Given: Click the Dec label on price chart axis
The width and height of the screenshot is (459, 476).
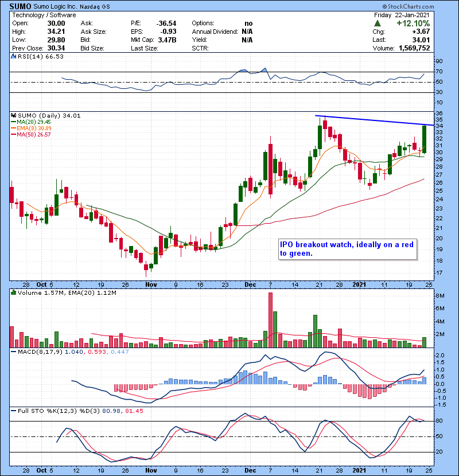Looking at the screenshot, I should [x=250, y=285].
